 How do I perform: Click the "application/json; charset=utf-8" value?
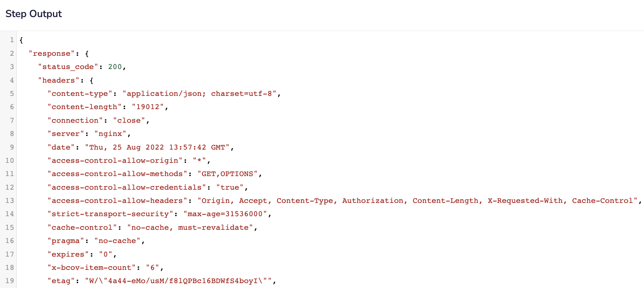coord(200,94)
